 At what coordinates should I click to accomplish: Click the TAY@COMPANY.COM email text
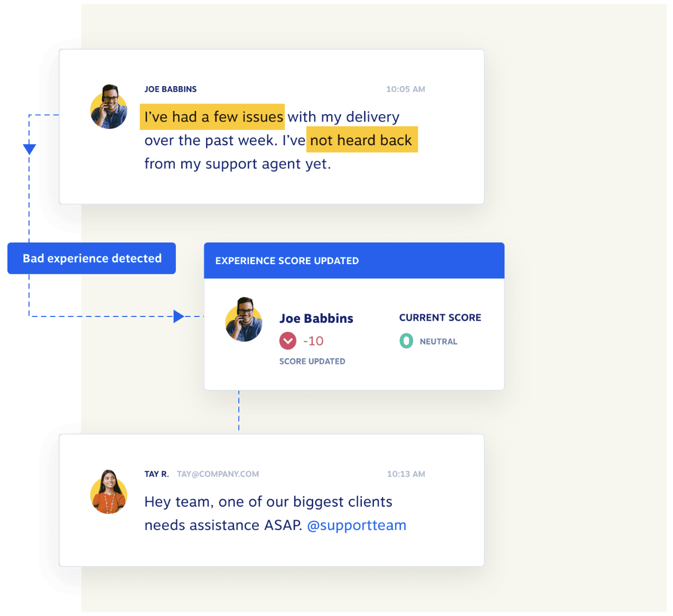218,474
